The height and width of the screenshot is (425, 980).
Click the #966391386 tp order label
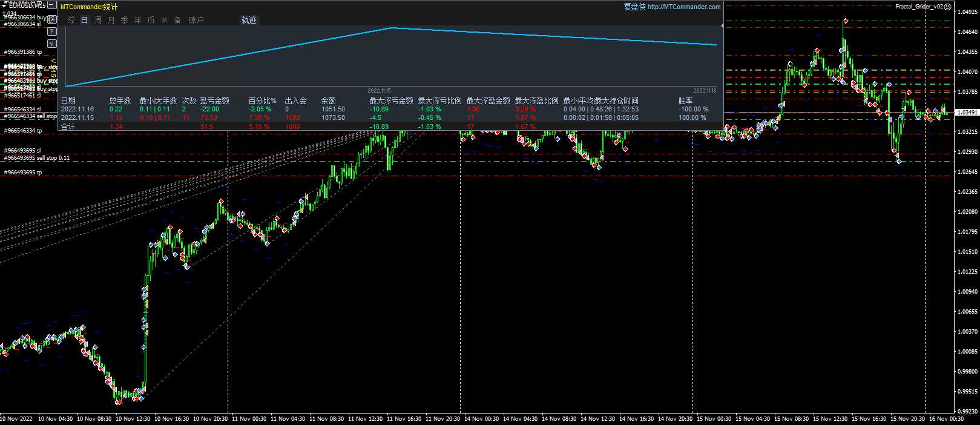click(24, 53)
